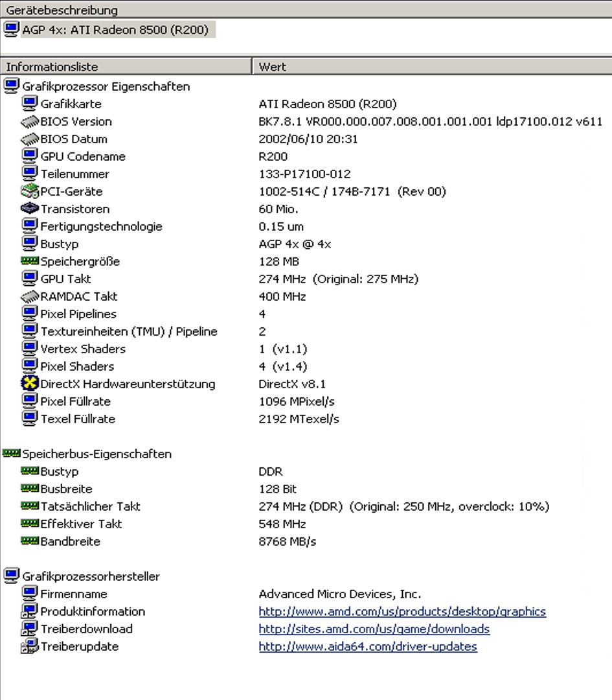Select the GPU Codename value R200
This screenshot has width=612, height=700.
click(273, 156)
